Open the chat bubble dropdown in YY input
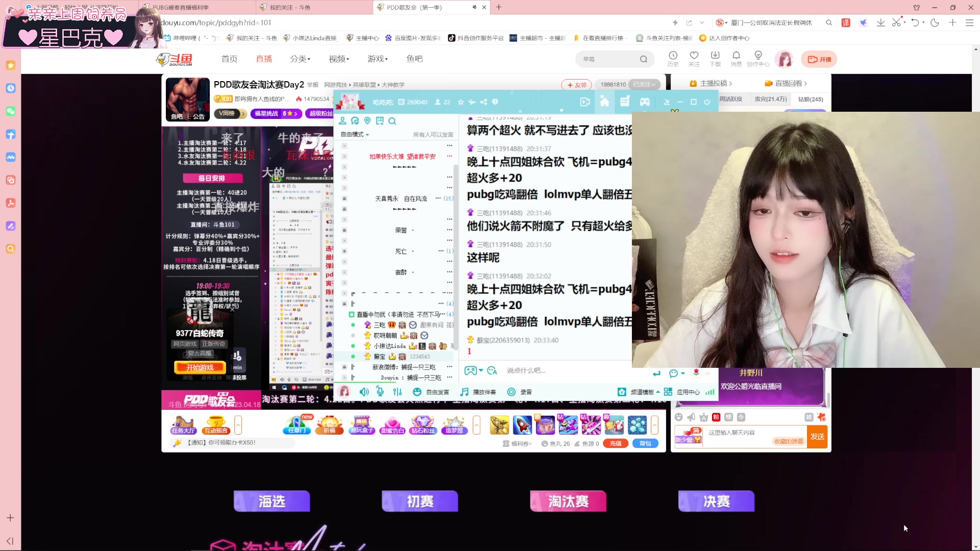The image size is (980, 551). click(677, 373)
